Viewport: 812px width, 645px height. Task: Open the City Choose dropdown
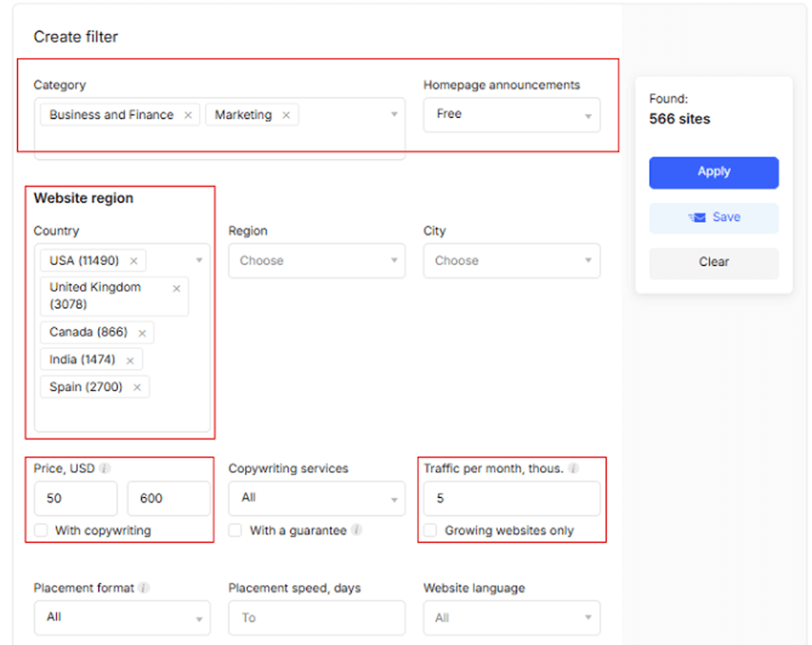[x=512, y=261]
